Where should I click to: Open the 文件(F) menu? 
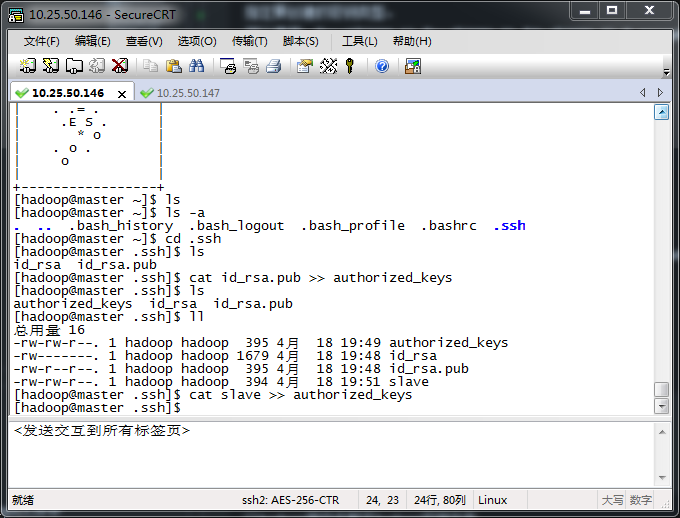[42, 41]
